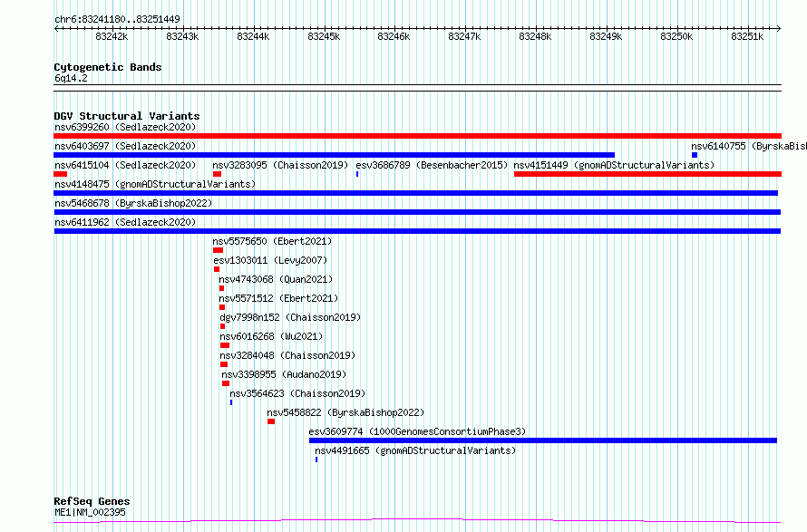Select the nsv5458822 (ByrskaBishop2022) red block
Image resolution: width=807 pixels, height=532 pixels.
click(x=271, y=421)
